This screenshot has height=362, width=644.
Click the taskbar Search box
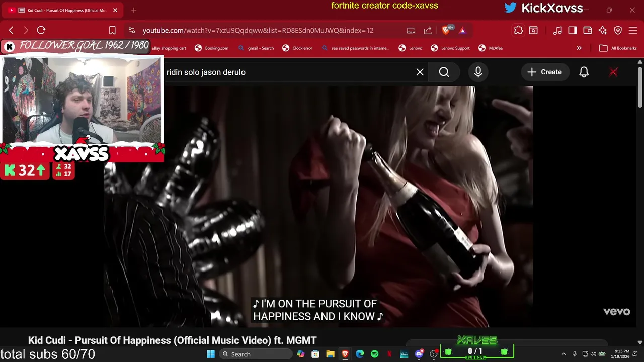pos(255,354)
